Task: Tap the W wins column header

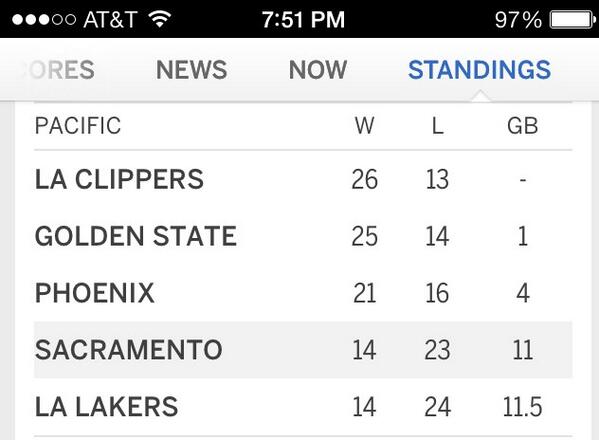Action: pos(364,126)
